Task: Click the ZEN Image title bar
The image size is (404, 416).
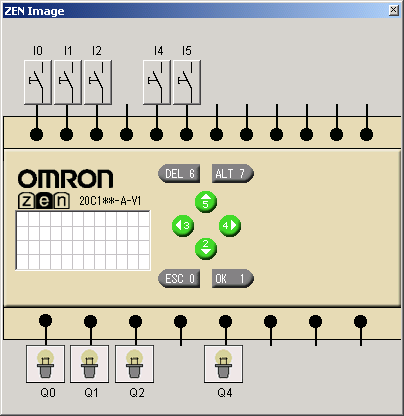Action: click(202, 11)
